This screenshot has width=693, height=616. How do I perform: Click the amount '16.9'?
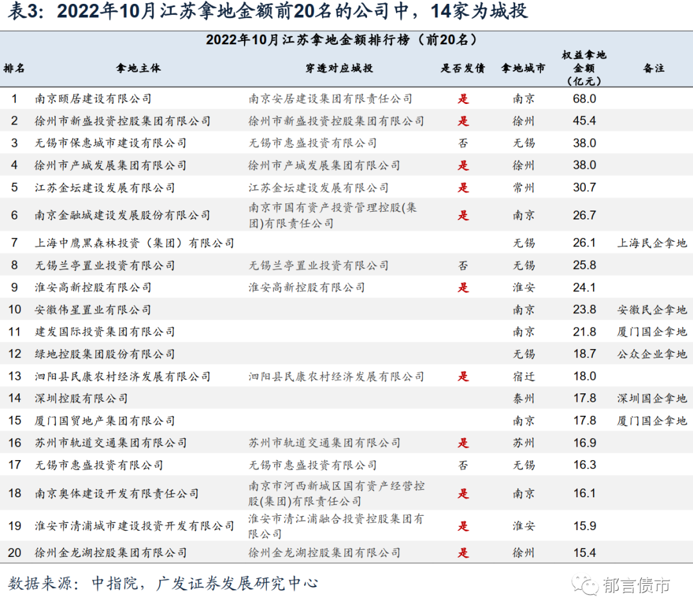pos(585,443)
